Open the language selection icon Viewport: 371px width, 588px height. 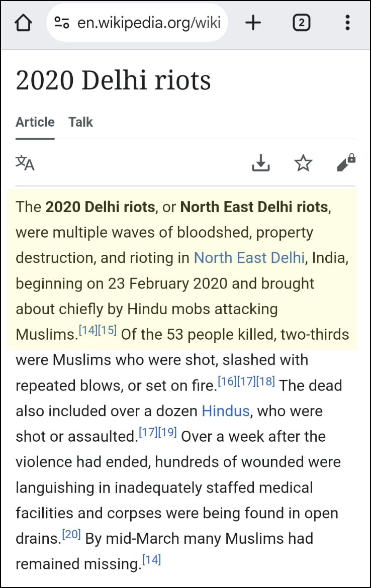pyautogui.click(x=25, y=163)
